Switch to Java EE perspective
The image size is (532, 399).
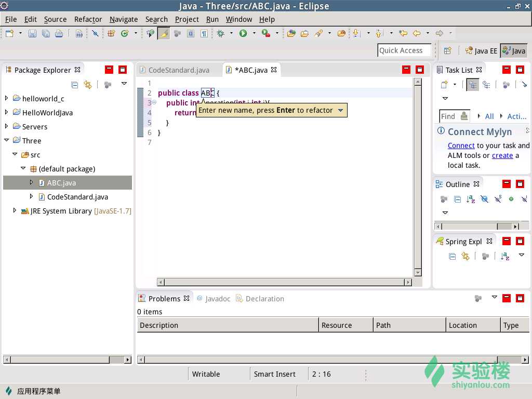tap(481, 51)
